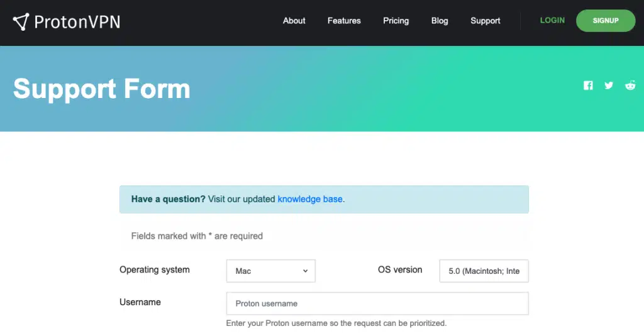Focus the OS version field
Image resolution: width=644 pixels, height=336 pixels.
pyautogui.click(x=484, y=271)
